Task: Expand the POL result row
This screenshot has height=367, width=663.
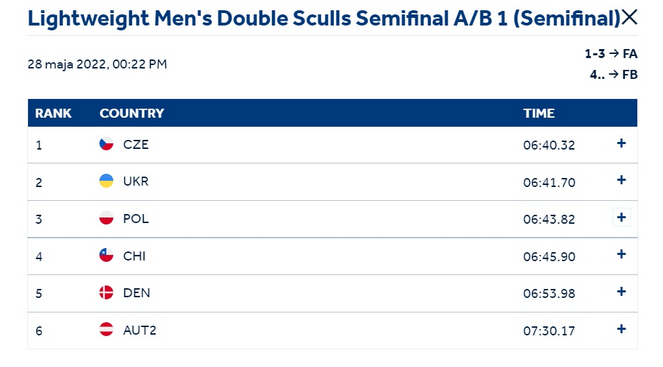Action: [621, 217]
